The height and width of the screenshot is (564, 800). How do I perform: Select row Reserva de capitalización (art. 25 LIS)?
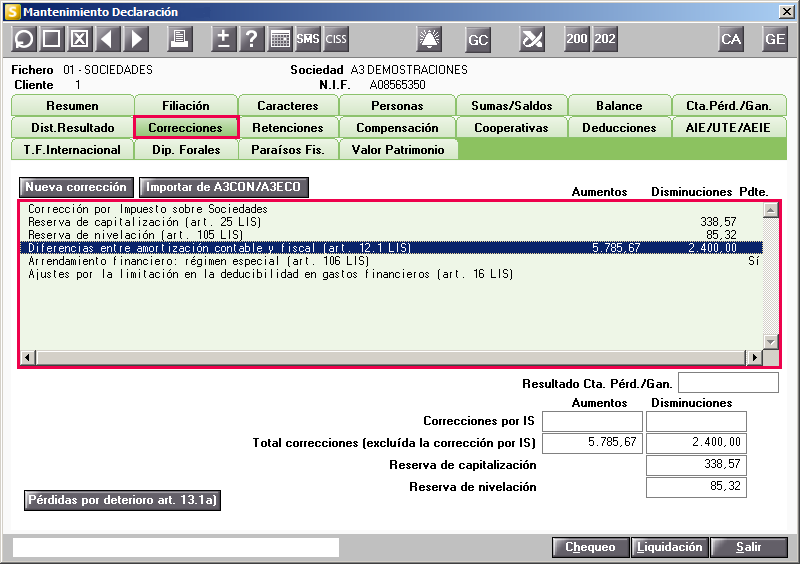(x=391, y=222)
